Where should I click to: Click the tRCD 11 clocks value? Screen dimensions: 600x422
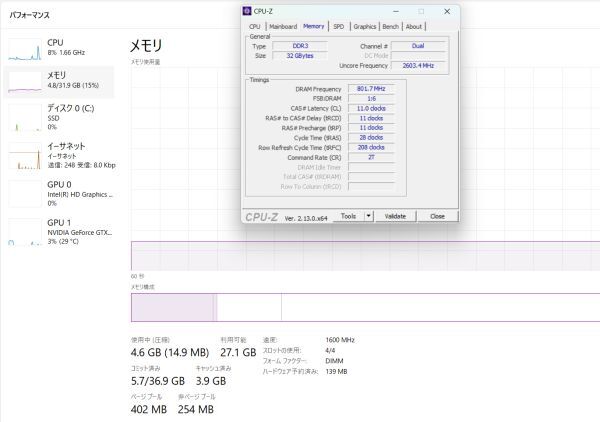coord(371,119)
